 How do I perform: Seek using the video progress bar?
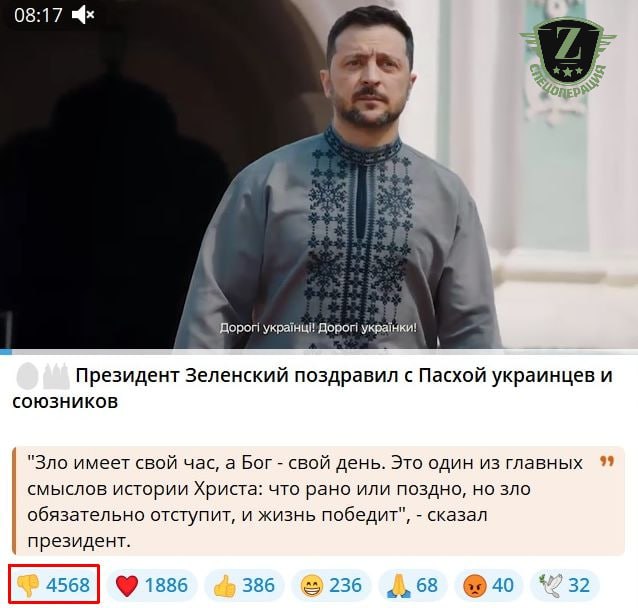[x=319, y=351]
